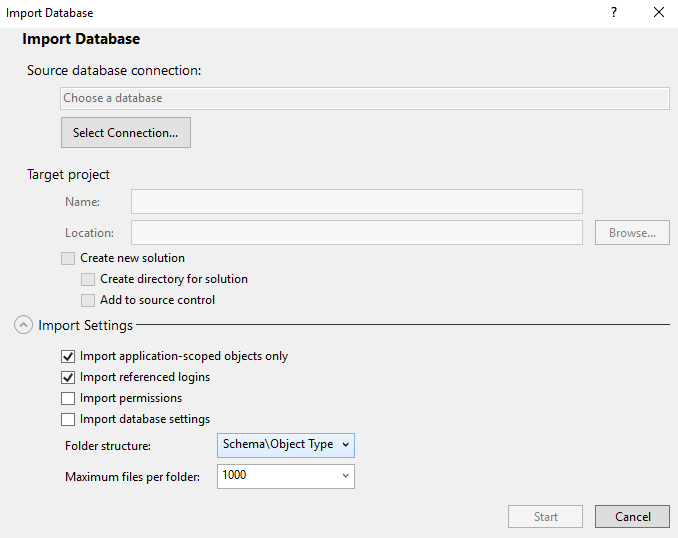The width and height of the screenshot is (678, 538).
Task: Toggle Create directory for solution
Action: tap(88, 280)
